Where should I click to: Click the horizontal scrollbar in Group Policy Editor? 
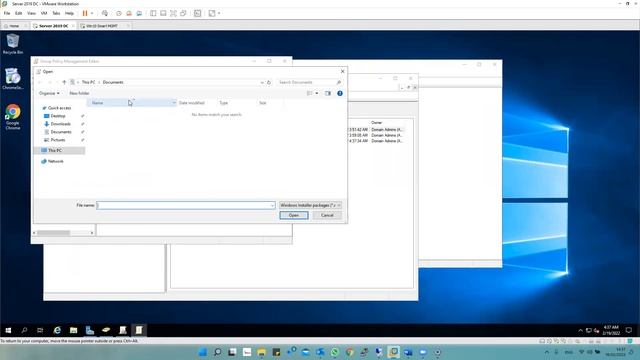[54, 233]
